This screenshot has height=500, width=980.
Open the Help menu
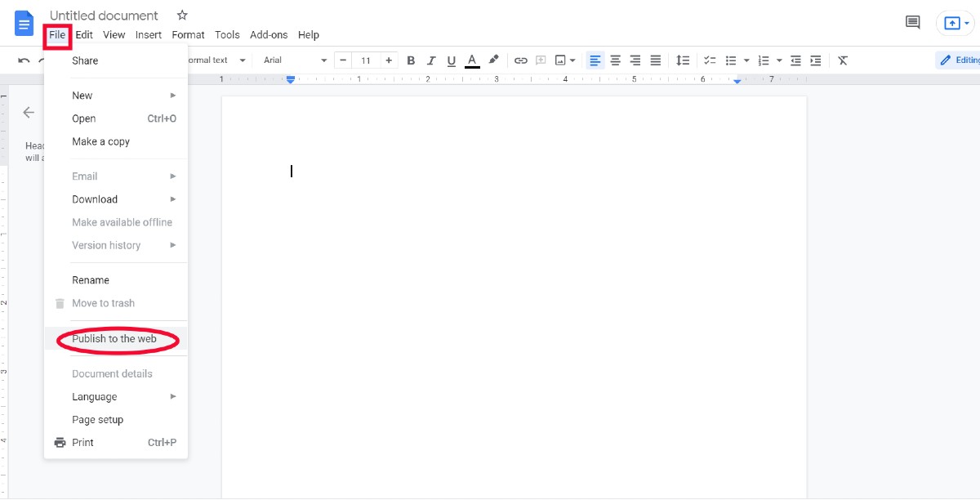(x=308, y=34)
